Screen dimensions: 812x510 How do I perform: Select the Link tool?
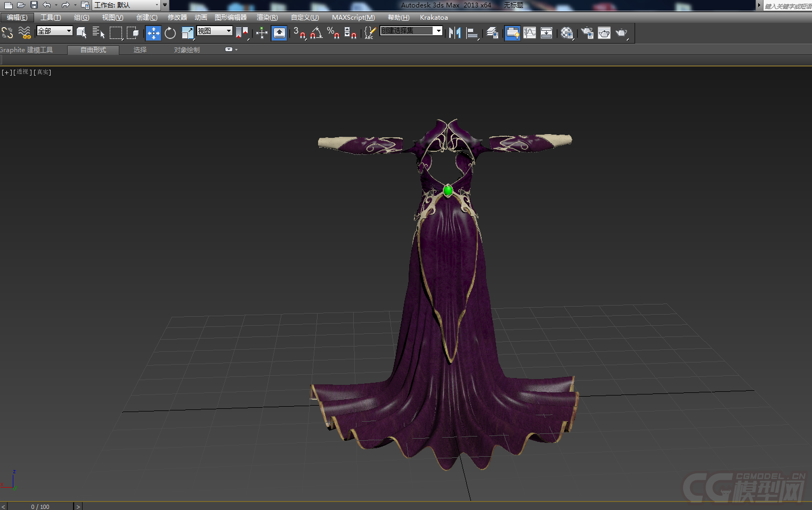[7, 33]
